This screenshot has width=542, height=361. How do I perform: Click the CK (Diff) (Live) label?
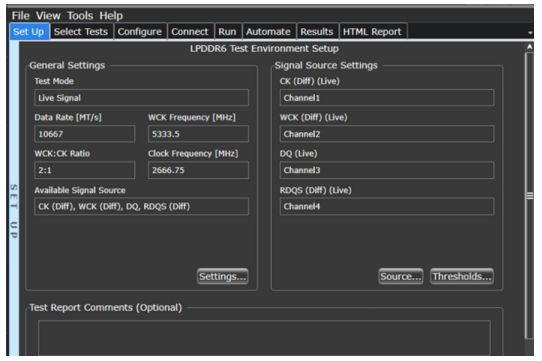pyautogui.click(x=310, y=81)
